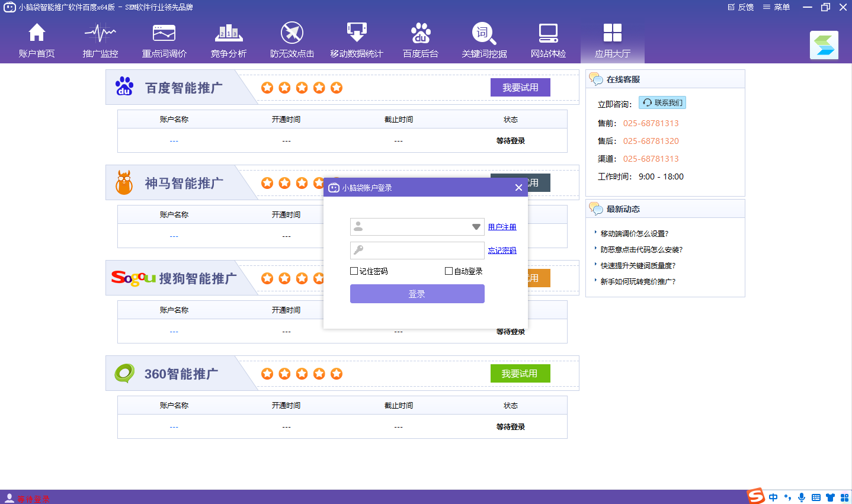Click the 最新动态 panel header icon
Screen dimensions: 852x504
[x=596, y=208]
